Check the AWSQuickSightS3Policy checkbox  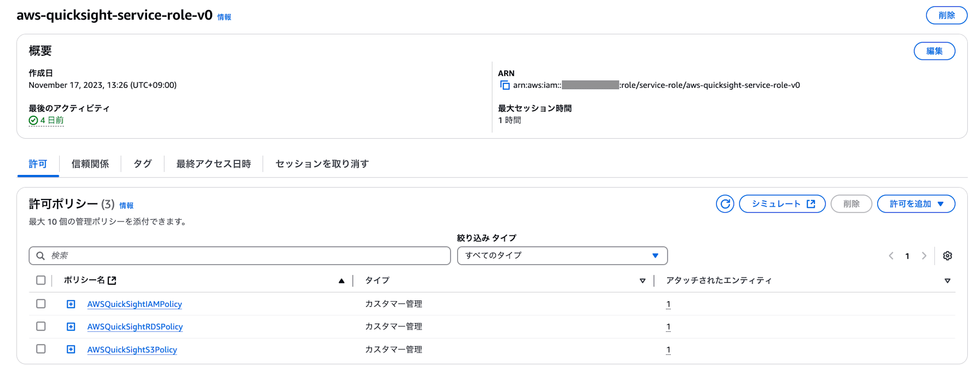click(41, 349)
